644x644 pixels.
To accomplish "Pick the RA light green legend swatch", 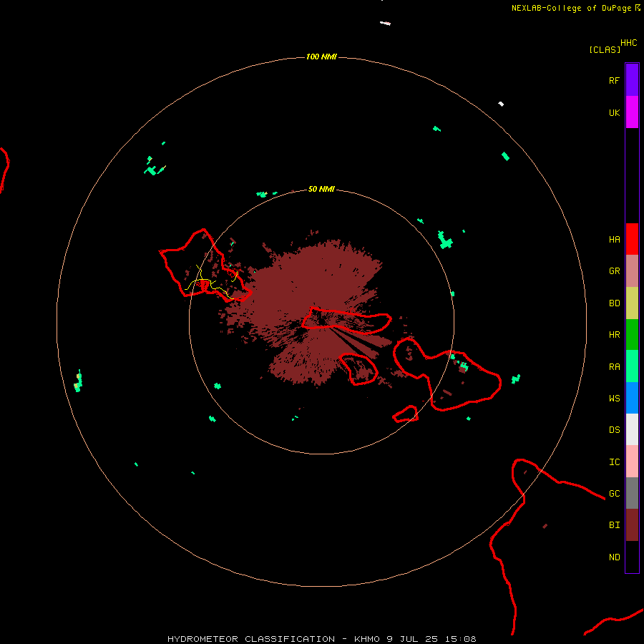I will 632,366.
